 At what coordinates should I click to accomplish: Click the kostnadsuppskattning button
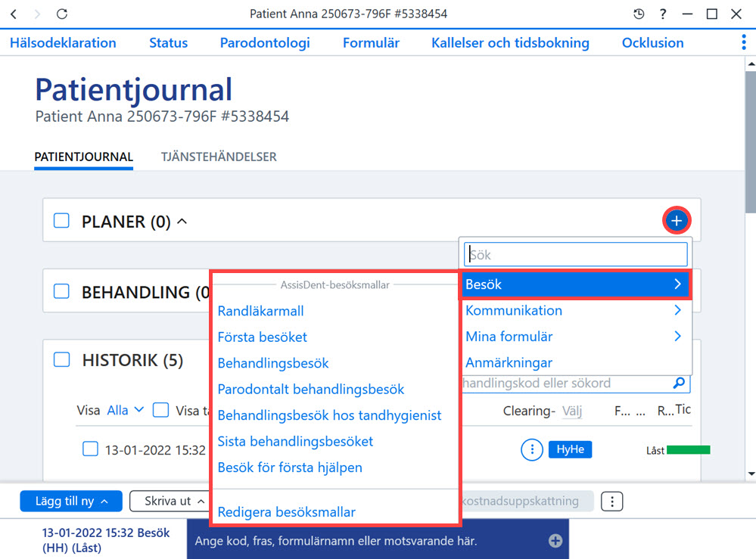pyautogui.click(x=527, y=502)
